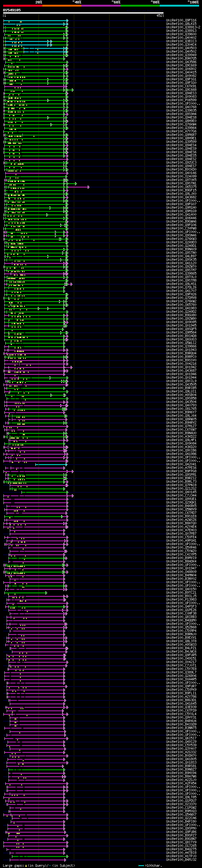Click the white query length bar
The width and height of the screenshot is (202, 868).
pos(83,13)
